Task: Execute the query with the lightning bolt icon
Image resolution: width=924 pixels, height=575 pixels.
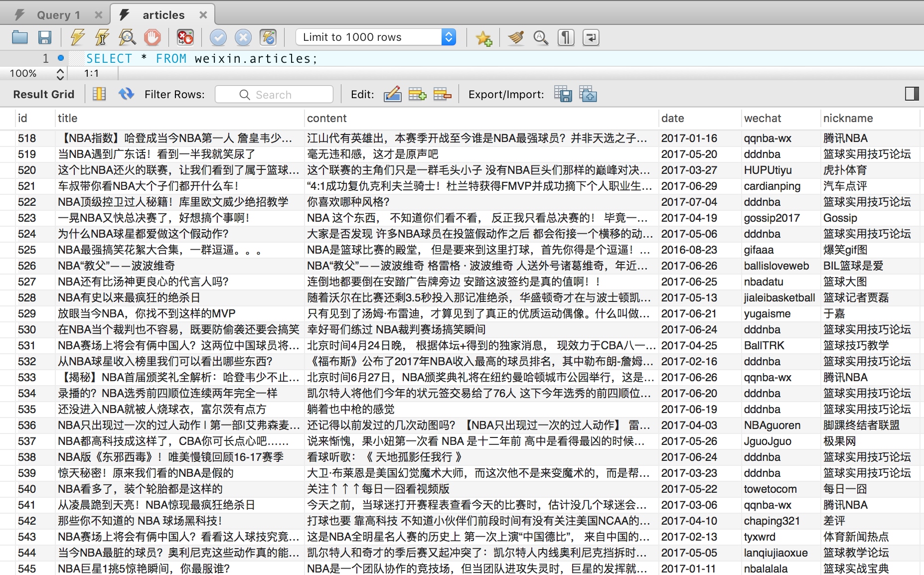Action: click(77, 37)
